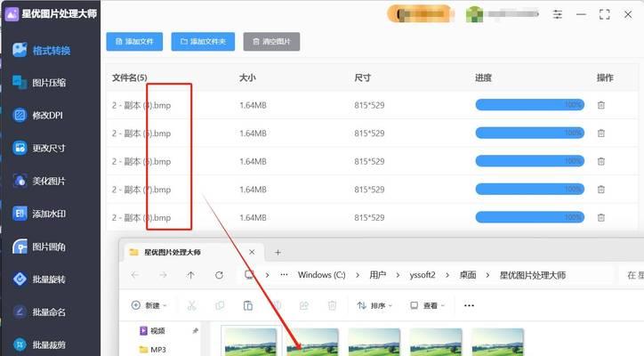Navigate to yssoft2 breadcrumb
The width and height of the screenshot is (644, 356).
423,275
